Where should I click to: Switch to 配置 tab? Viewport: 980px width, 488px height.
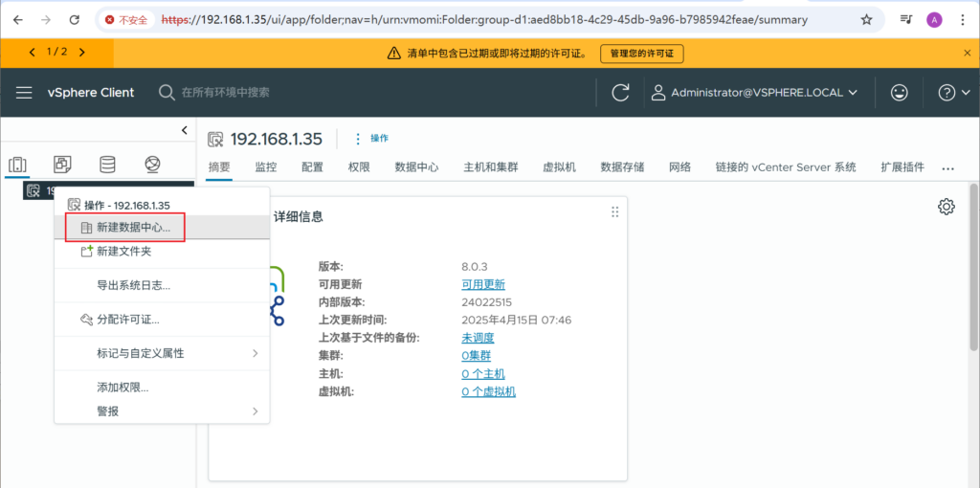tap(313, 166)
